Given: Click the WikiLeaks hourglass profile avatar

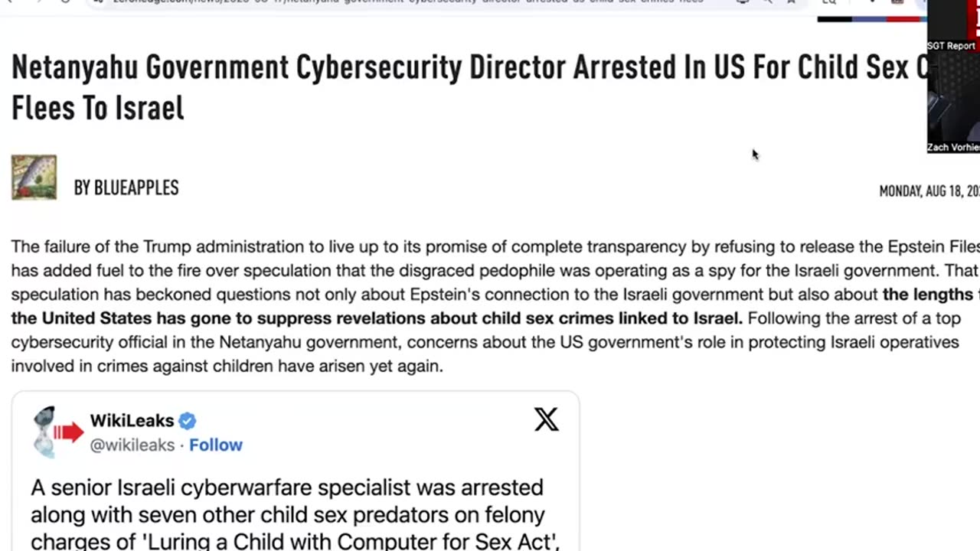Looking at the screenshot, I should point(55,432).
